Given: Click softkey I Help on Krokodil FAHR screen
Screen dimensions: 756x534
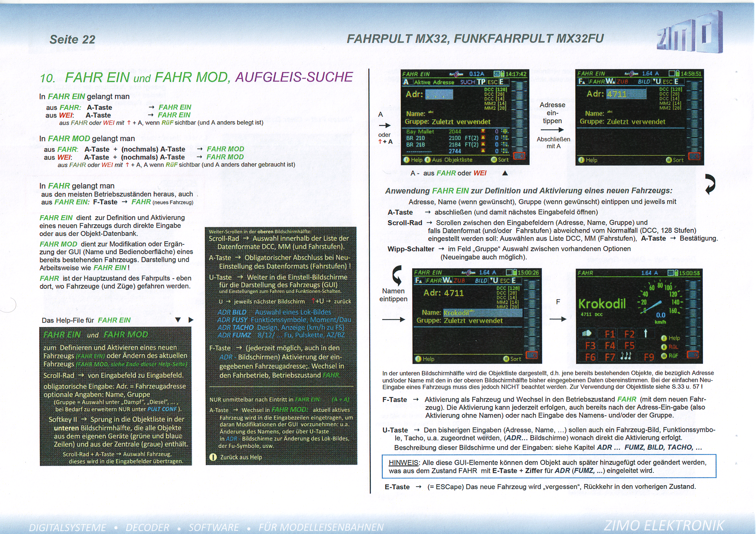Looking at the screenshot, I should [670, 338].
